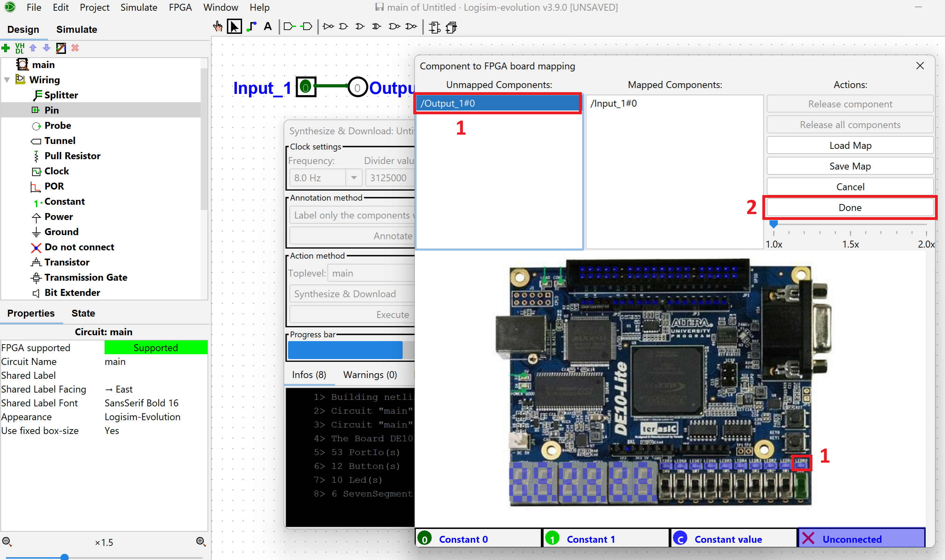
Task: Click the red X delete circuit icon
Action: 75,48
